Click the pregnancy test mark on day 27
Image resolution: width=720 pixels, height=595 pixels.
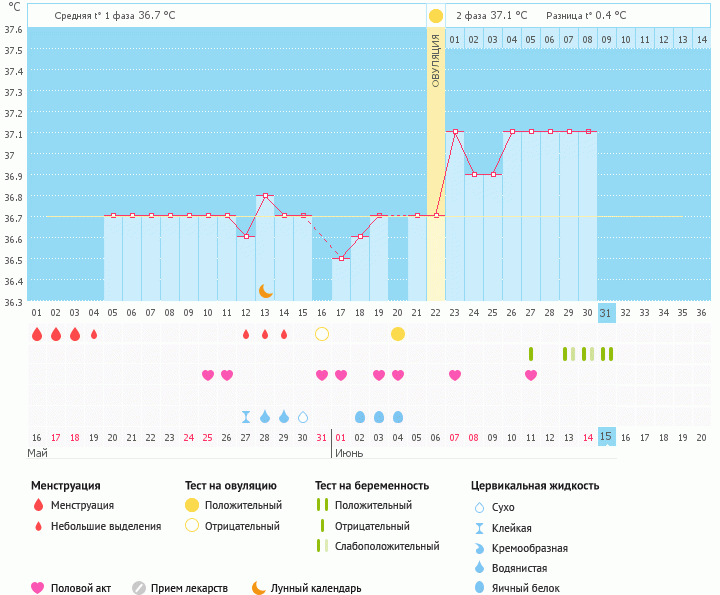[531, 354]
